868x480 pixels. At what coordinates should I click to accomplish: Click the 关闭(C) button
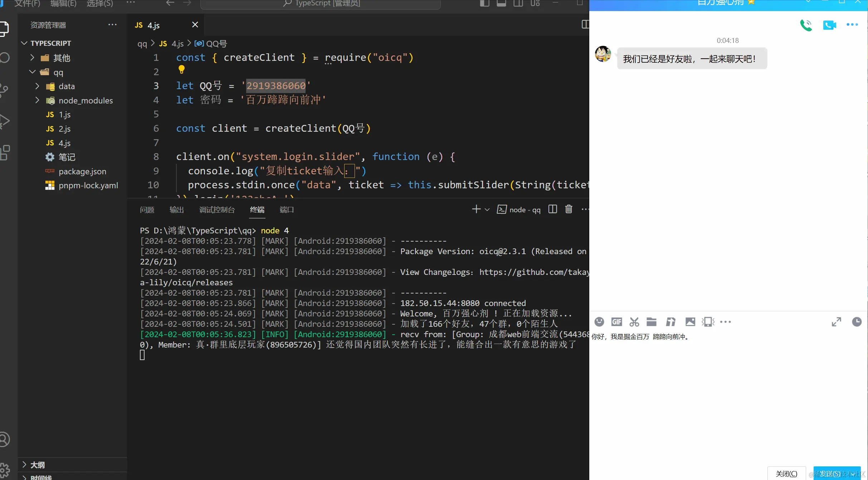786,474
